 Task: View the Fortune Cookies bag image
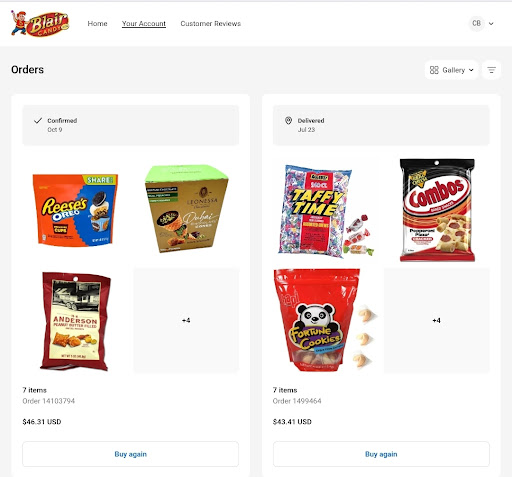[326, 320]
